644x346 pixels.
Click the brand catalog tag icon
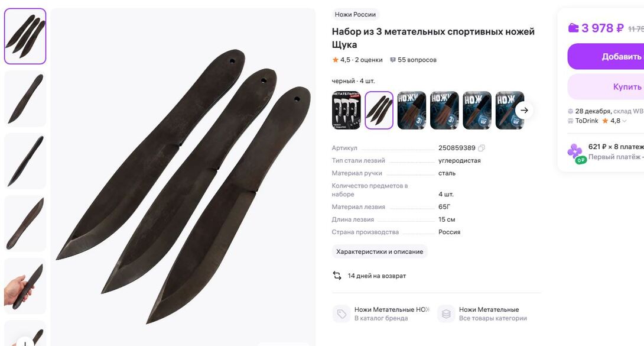341,314
